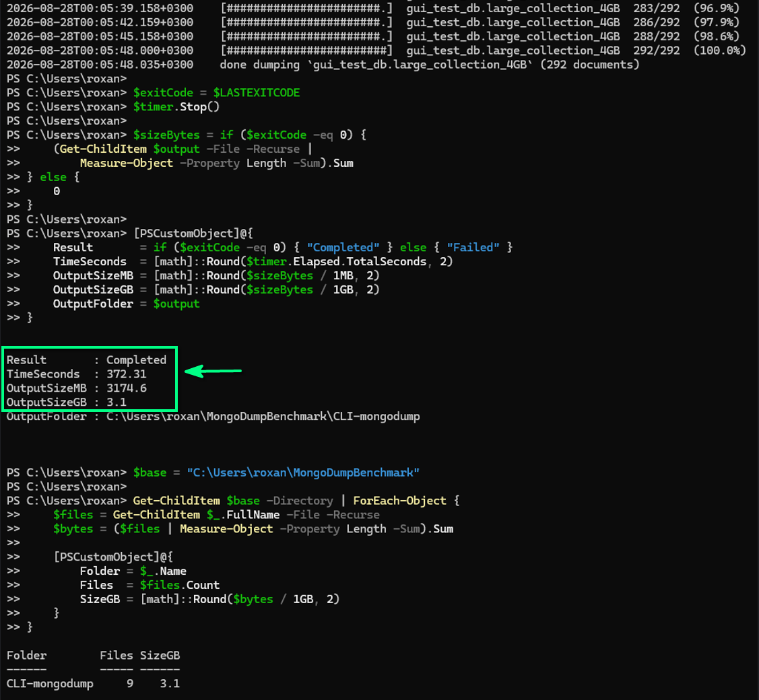Click the quoted "Completed" string in code
This screenshot has width=759, height=700.
click(x=343, y=247)
